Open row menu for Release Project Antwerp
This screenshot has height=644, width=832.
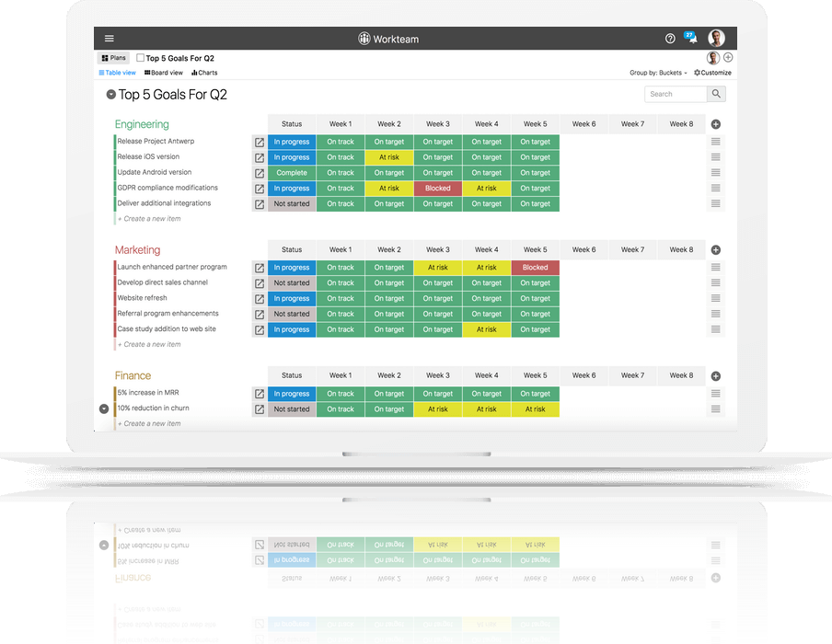tap(716, 142)
